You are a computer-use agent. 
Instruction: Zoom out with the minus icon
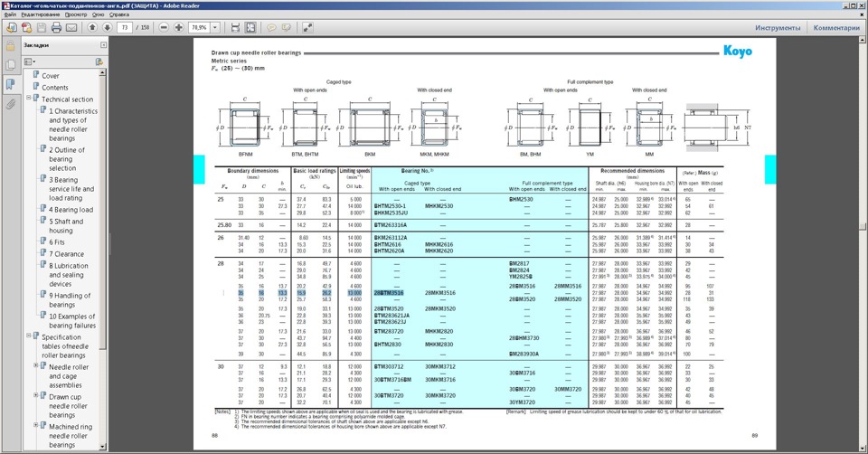164,27
